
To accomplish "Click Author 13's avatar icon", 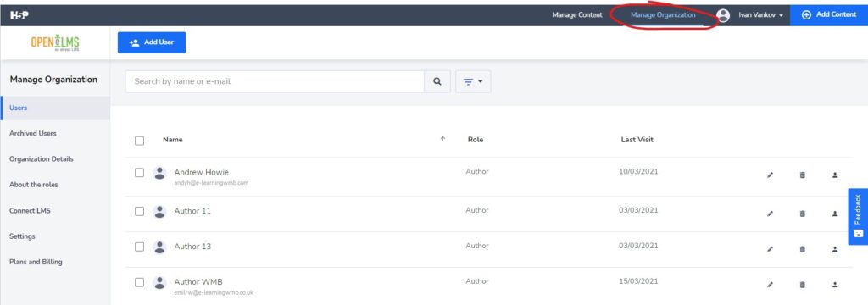I will (159, 247).
